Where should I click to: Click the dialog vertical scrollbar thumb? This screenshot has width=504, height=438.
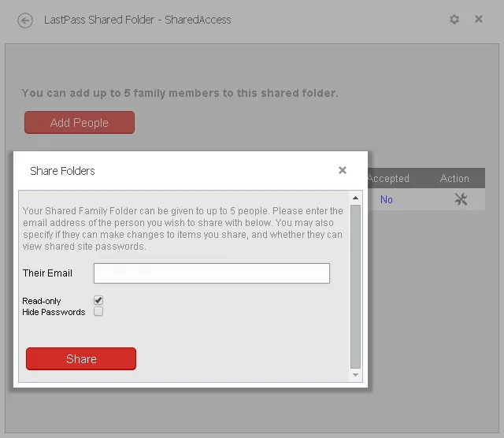point(355,287)
